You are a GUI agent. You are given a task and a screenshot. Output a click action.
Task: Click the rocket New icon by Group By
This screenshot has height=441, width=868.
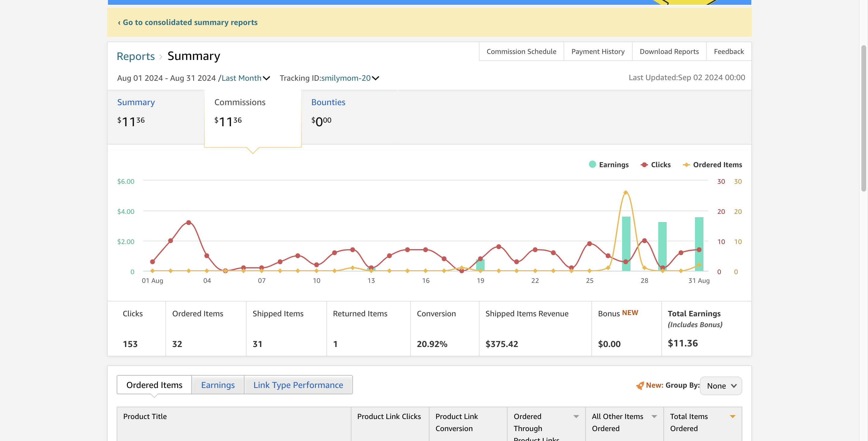click(640, 385)
